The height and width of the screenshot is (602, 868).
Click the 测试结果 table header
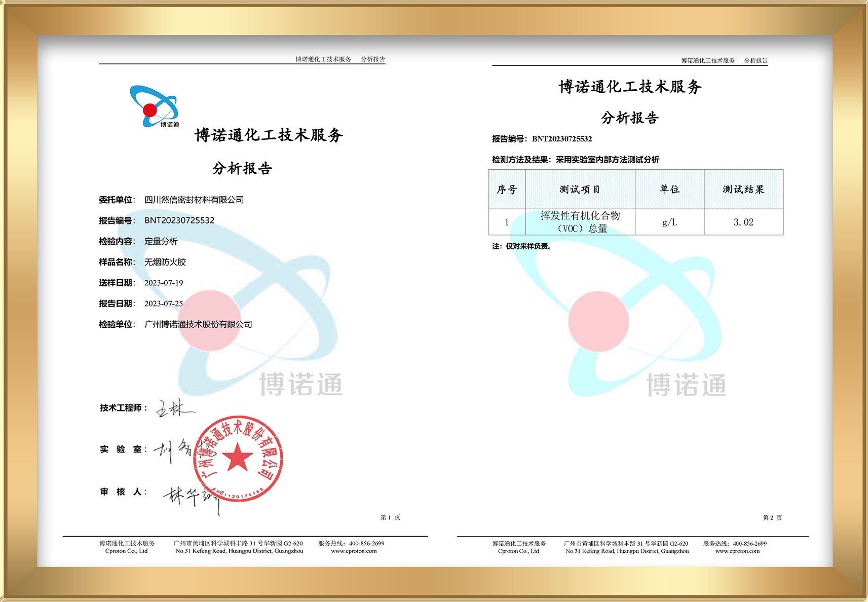pos(743,190)
